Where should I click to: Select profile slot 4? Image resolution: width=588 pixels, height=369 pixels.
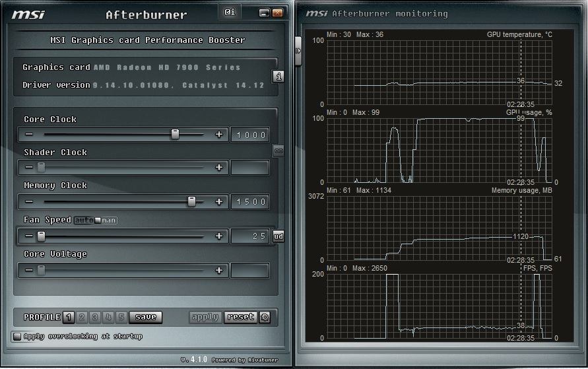(108, 318)
